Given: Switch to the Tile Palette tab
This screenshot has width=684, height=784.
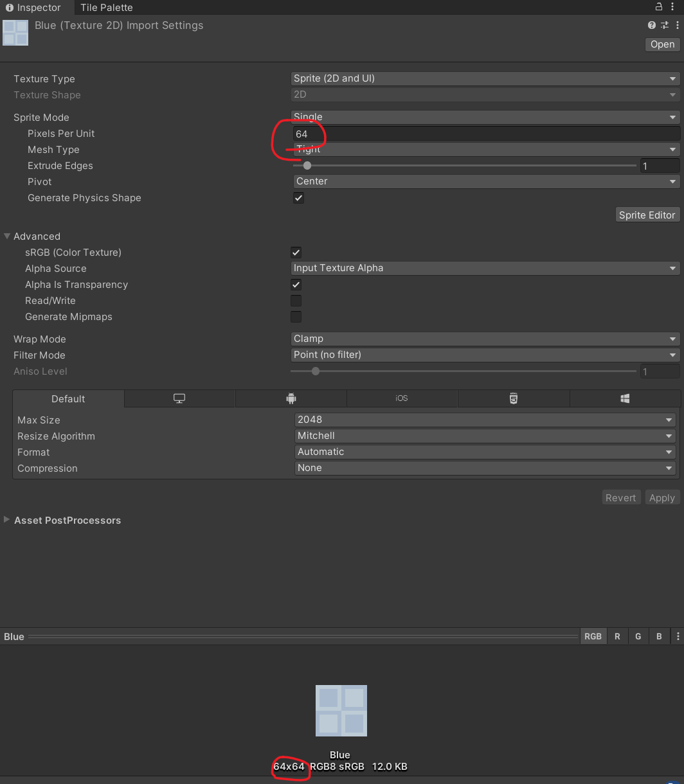Looking at the screenshot, I should click(106, 8).
